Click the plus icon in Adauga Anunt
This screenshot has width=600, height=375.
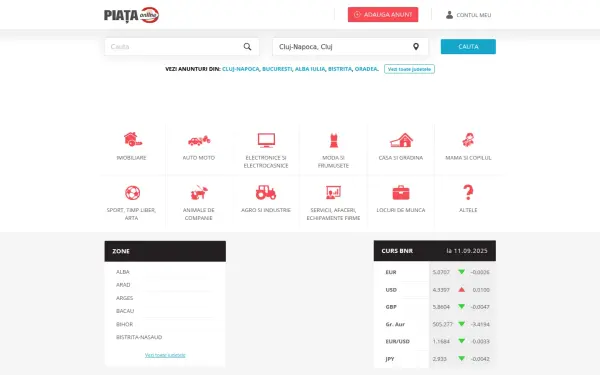pyautogui.click(x=357, y=15)
